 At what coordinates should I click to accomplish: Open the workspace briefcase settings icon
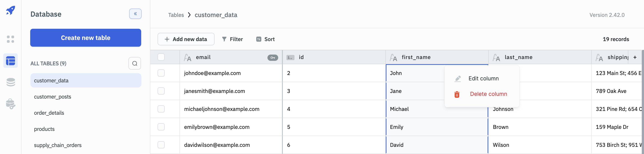(x=11, y=104)
